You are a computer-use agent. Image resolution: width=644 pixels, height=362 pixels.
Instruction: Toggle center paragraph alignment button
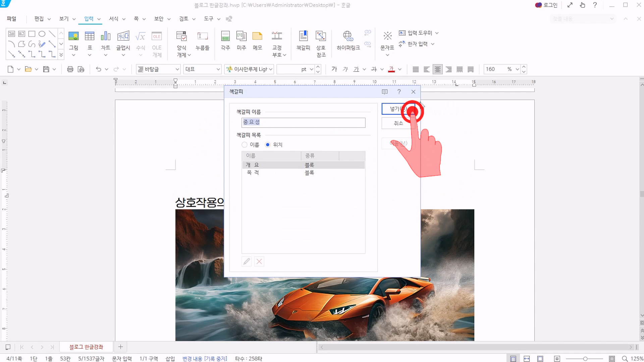pyautogui.click(x=438, y=69)
